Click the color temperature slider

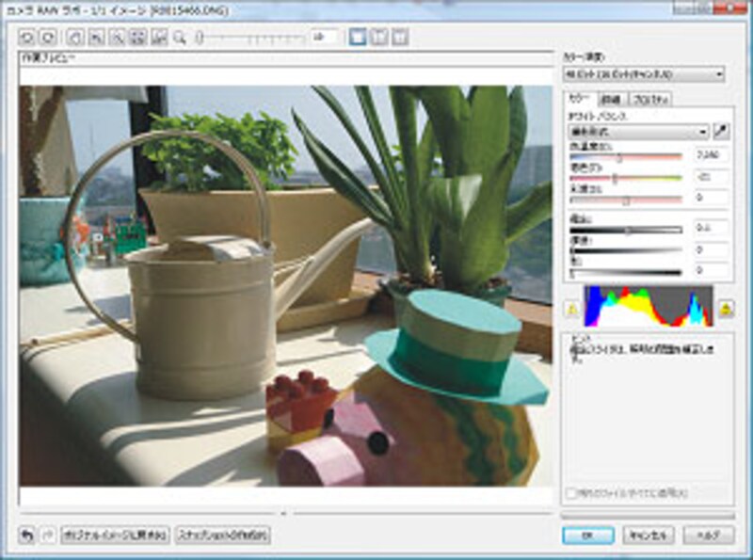click(x=626, y=157)
